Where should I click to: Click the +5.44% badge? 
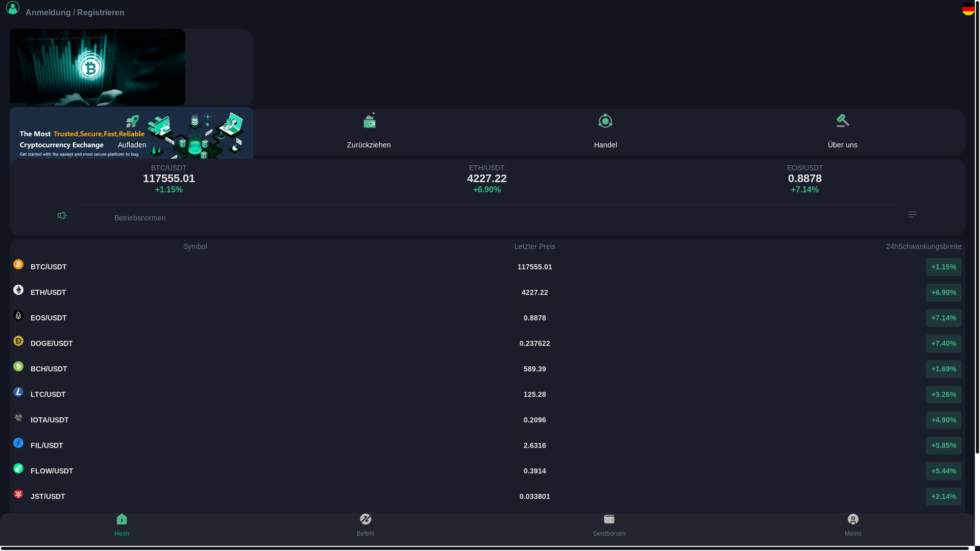click(944, 471)
